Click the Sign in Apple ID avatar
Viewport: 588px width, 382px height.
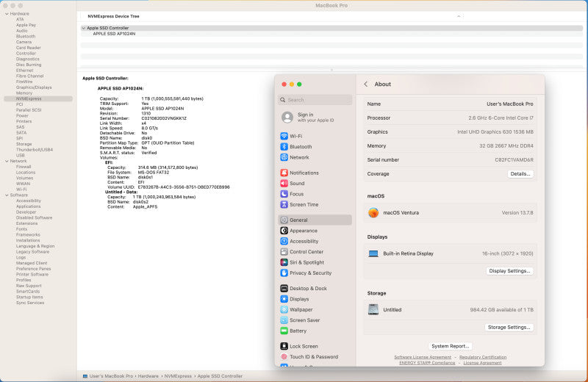coord(287,118)
